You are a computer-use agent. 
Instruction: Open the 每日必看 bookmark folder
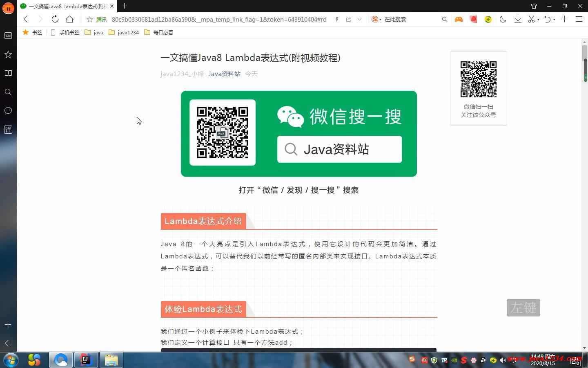(159, 32)
